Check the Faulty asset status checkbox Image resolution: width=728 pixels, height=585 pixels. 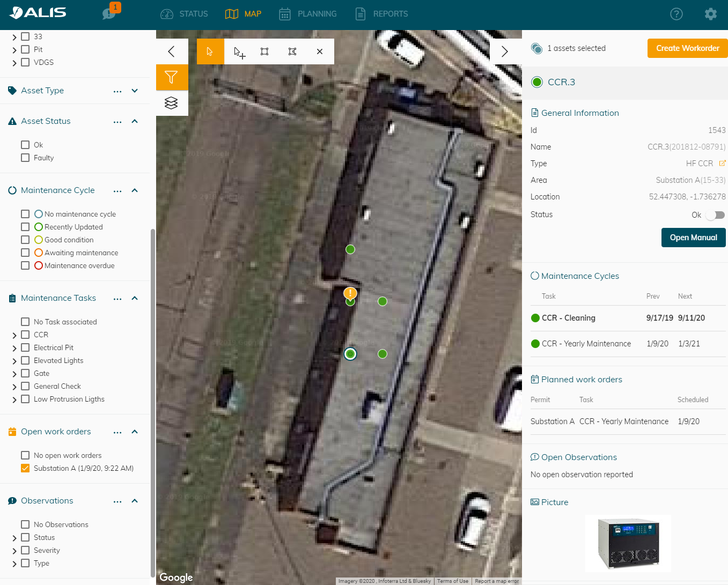(x=25, y=158)
